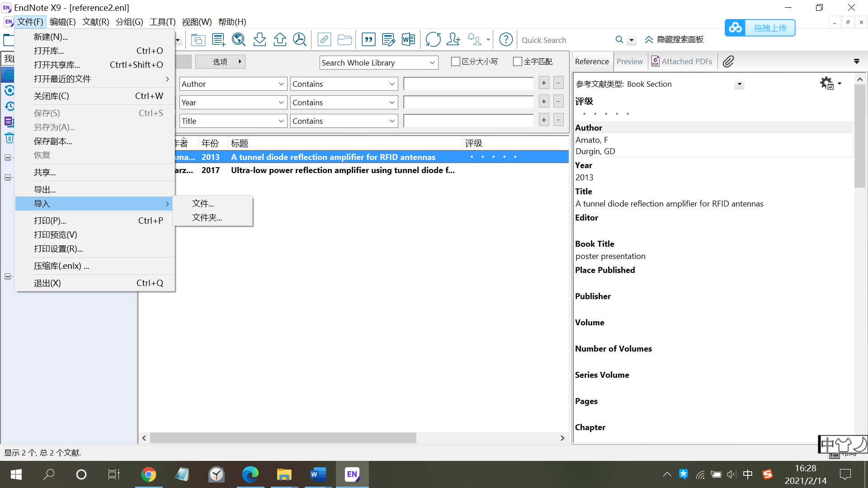This screenshot has height=488, width=868.
Task: Enable the 全字匹配 checkbox
Action: (518, 61)
